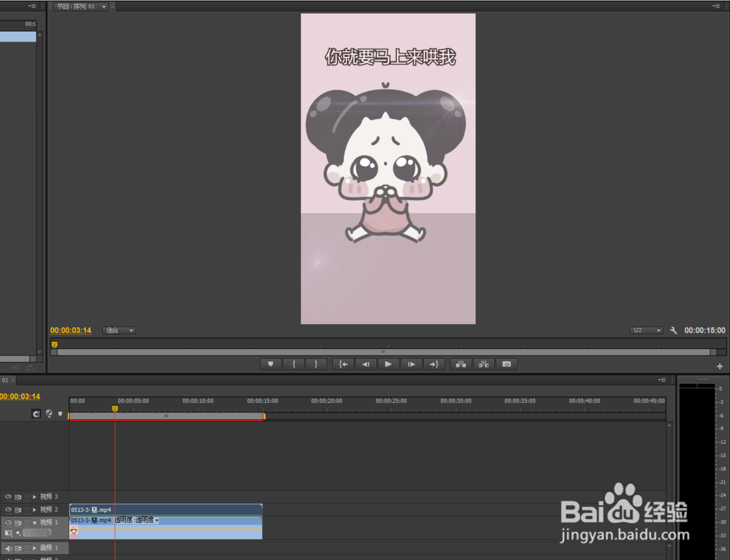
Task: Add unnumbered marker in timeline header
Action: tap(60, 414)
